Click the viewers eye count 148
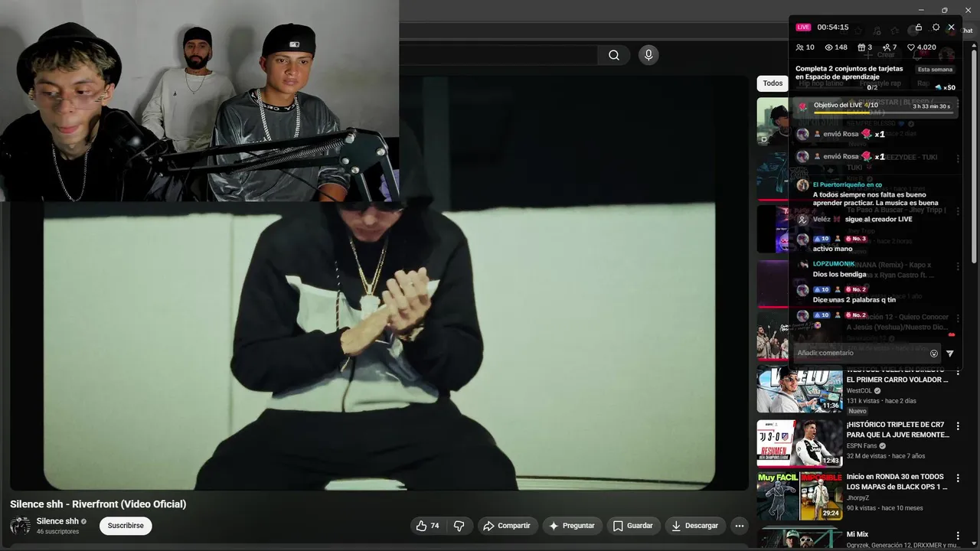Viewport: 980px width, 551px height. coord(835,47)
